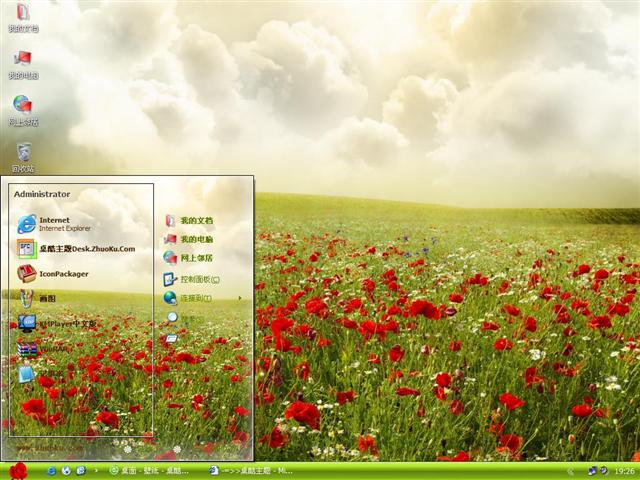Launch KMPlayer中文版 from Start menu

click(x=57, y=324)
